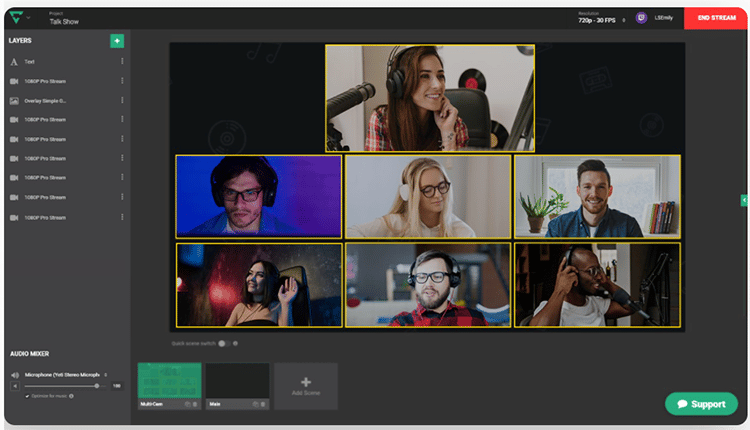Click the Lightstream logo icon

pos(17,18)
